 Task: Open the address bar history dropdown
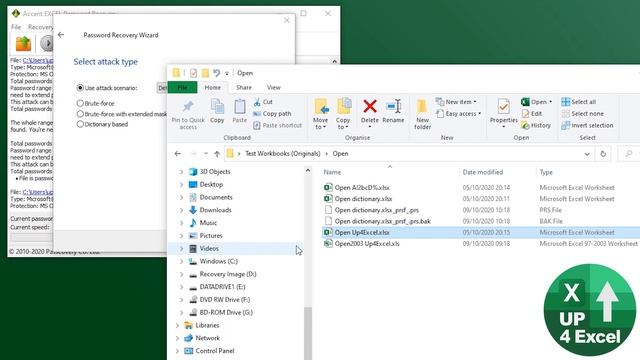(587, 154)
